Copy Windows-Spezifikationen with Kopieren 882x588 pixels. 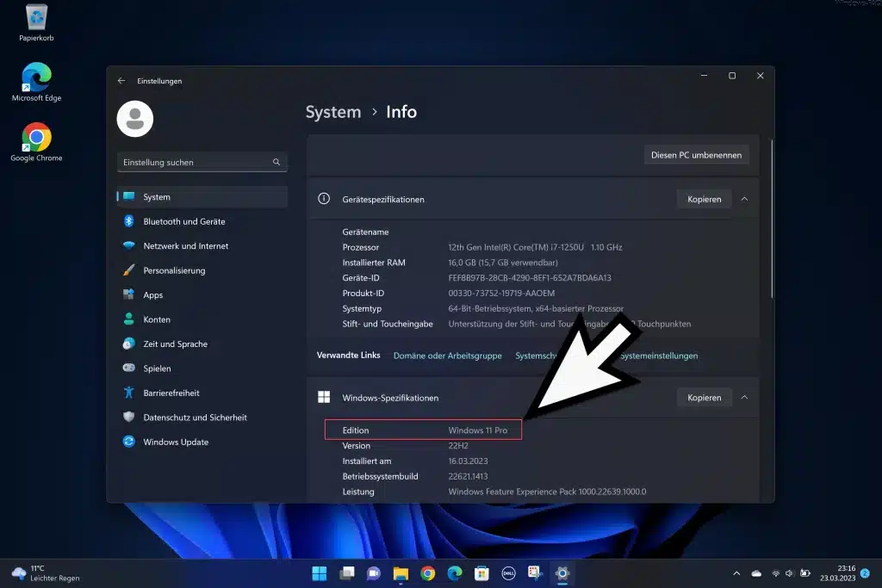[705, 398]
